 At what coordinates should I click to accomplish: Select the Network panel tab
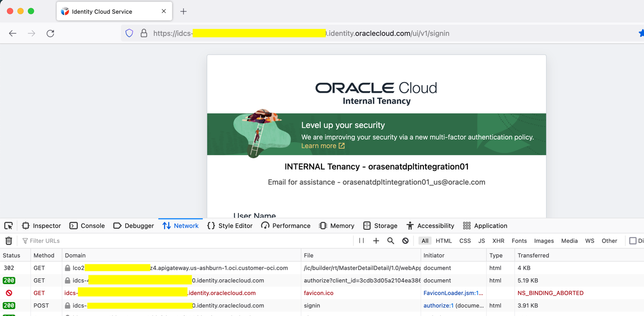180,226
